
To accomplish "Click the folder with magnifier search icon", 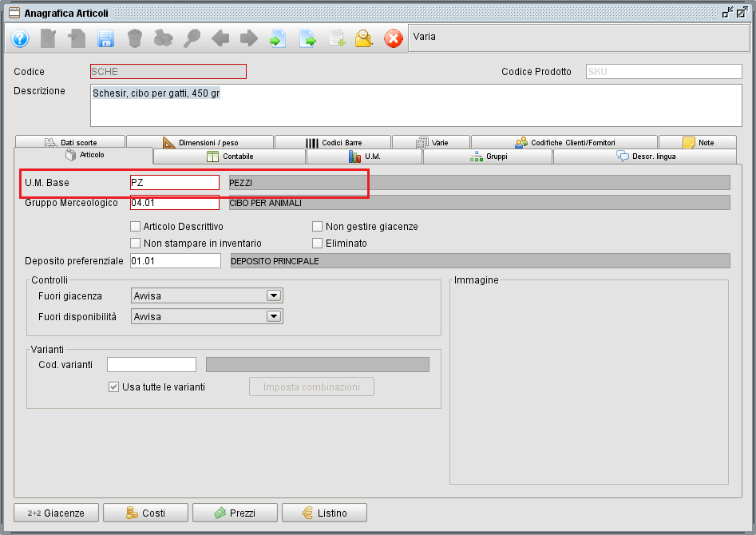I will 364,38.
